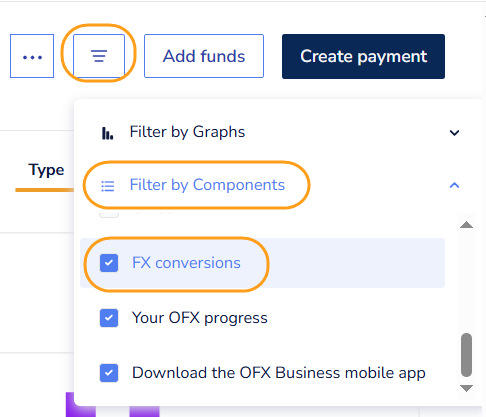Click the bar chart icon beside Filter by Graphs
This screenshot has height=417, width=486.
pyautogui.click(x=107, y=133)
